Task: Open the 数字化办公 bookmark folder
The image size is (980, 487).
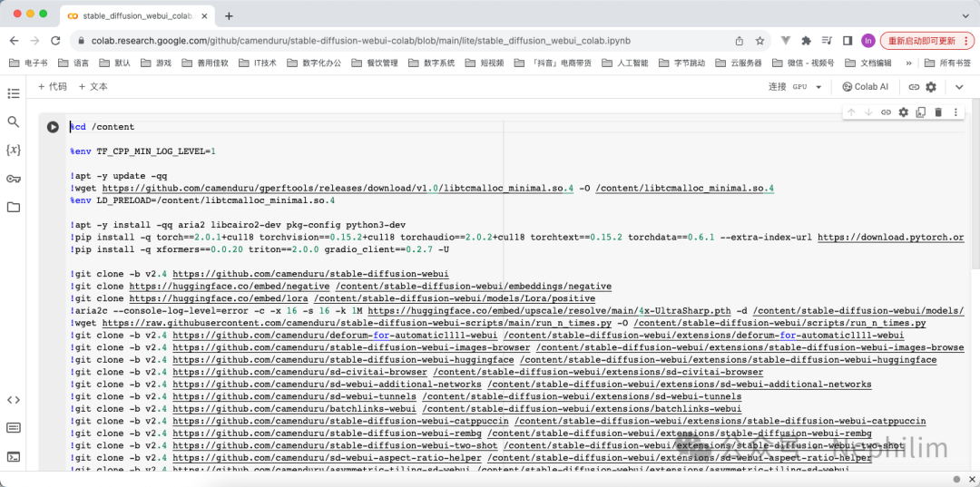Action: (315, 63)
